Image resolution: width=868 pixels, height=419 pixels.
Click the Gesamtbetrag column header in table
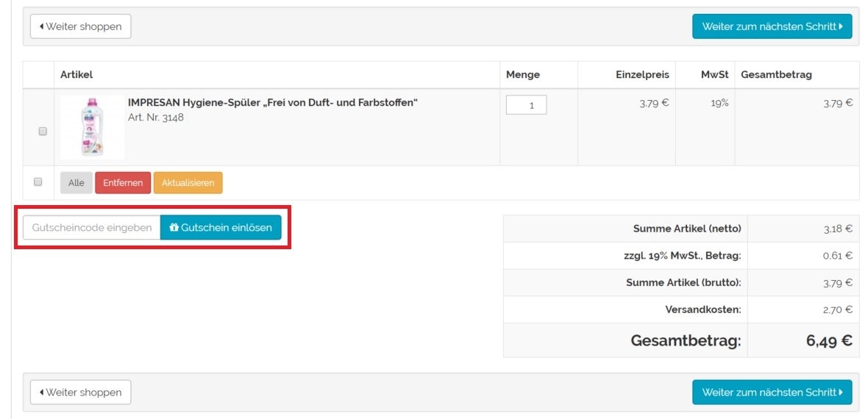(776, 75)
